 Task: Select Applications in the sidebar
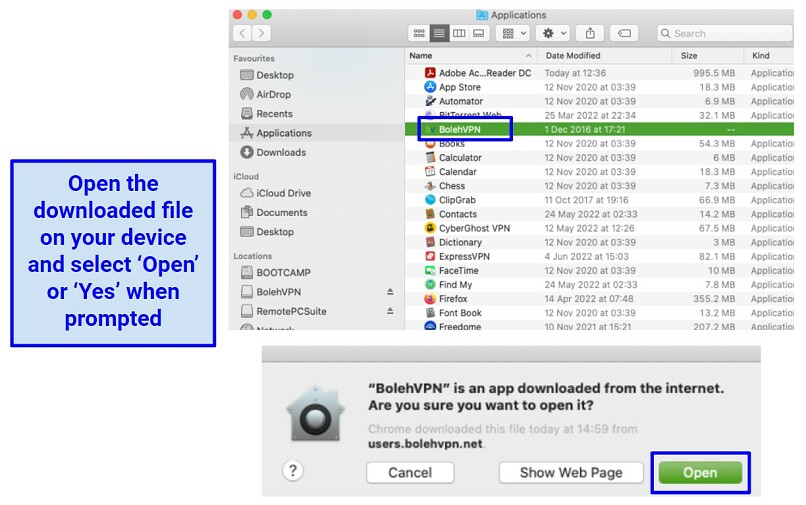(x=283, y=133)
